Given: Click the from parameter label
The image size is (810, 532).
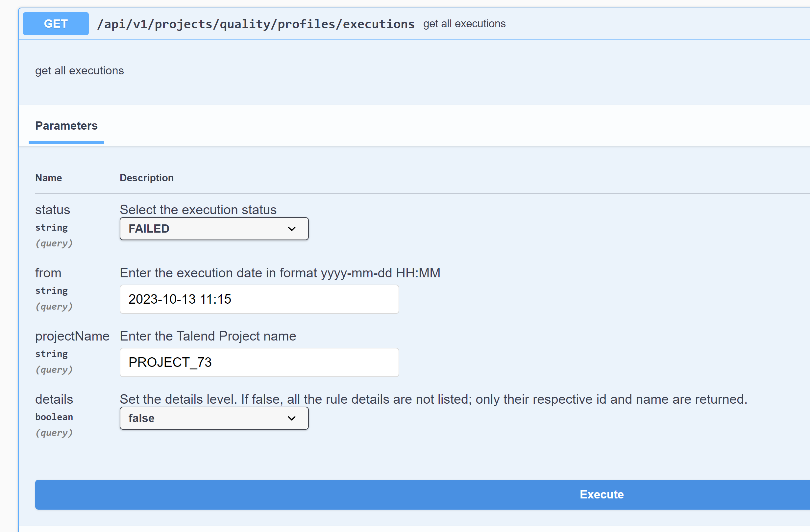Looking at the screenshot, I should (x=48, y=273).
